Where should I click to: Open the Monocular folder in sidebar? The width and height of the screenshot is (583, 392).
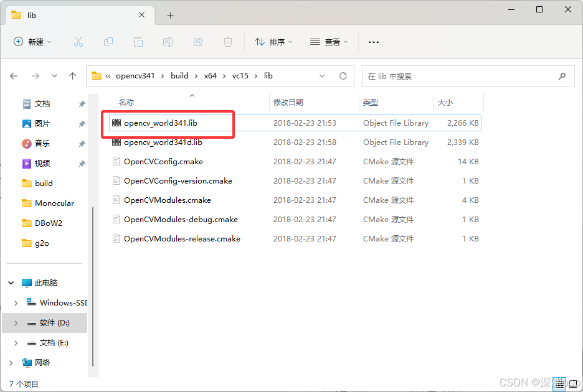(x=48, y=203)
